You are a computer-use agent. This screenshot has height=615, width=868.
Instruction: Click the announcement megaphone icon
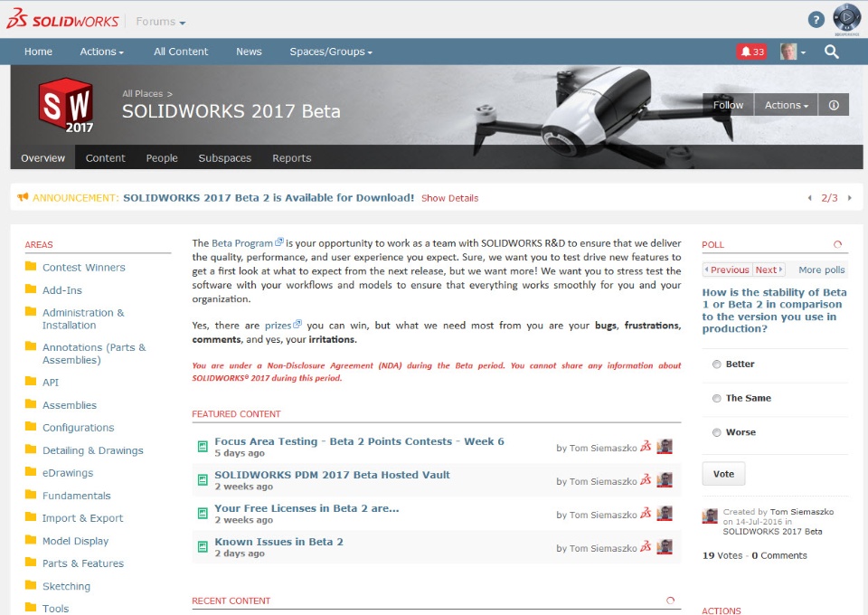click(x=23, y=197)
